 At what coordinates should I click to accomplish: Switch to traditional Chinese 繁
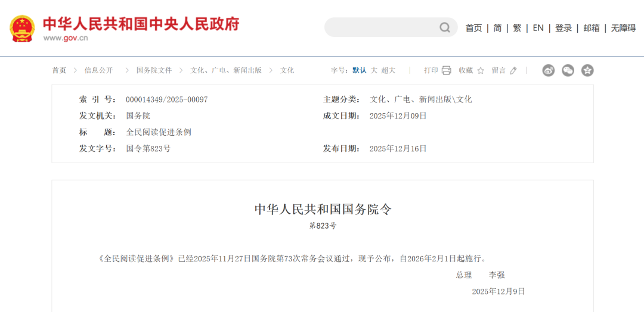point(517,28)
